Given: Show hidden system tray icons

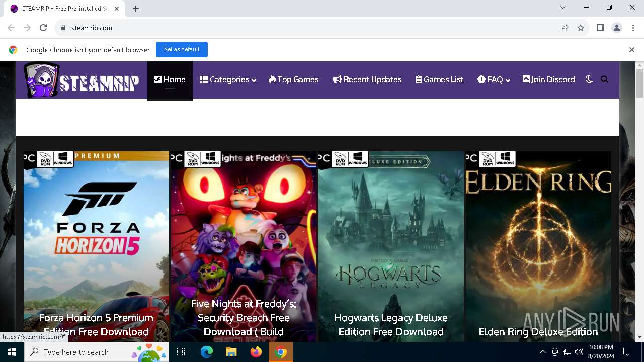Looking at the screenshot, I should [x=542, y=352].
